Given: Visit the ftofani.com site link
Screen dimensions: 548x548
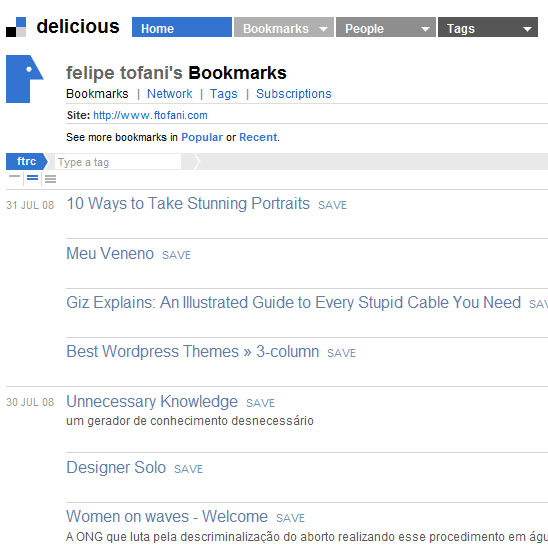Looking at the screenshot, I should tap(150, 115).
